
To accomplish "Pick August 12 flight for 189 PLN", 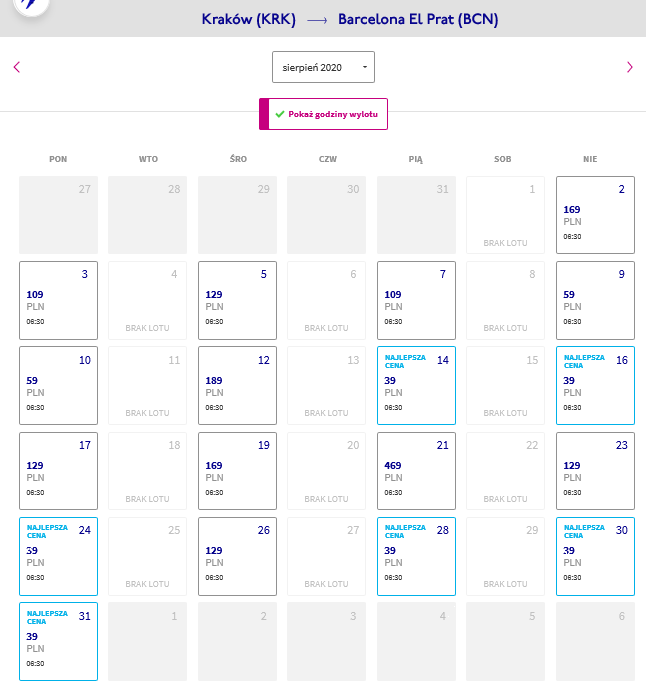I will [237, 385].
